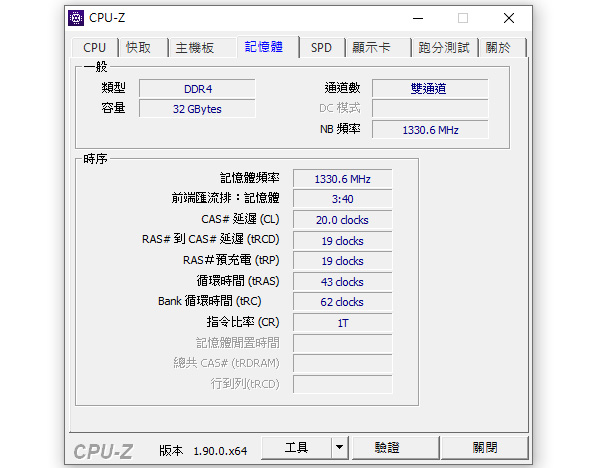The image size is (610, 468).
Task: Close the CPU-Z window with X
Action: tap(508, 18)
